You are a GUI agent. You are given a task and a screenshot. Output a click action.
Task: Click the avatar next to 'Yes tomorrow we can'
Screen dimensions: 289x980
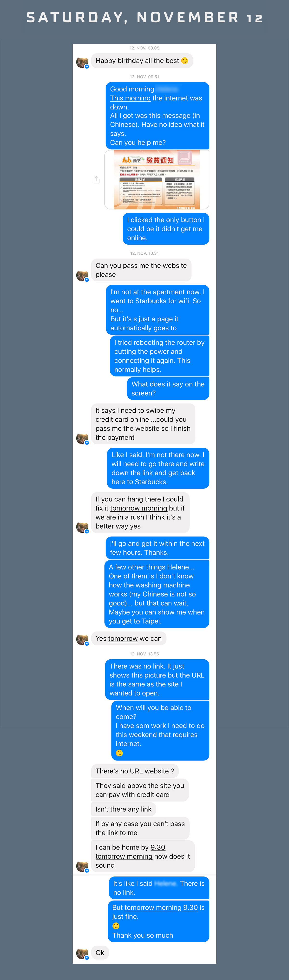coord(82,640)
